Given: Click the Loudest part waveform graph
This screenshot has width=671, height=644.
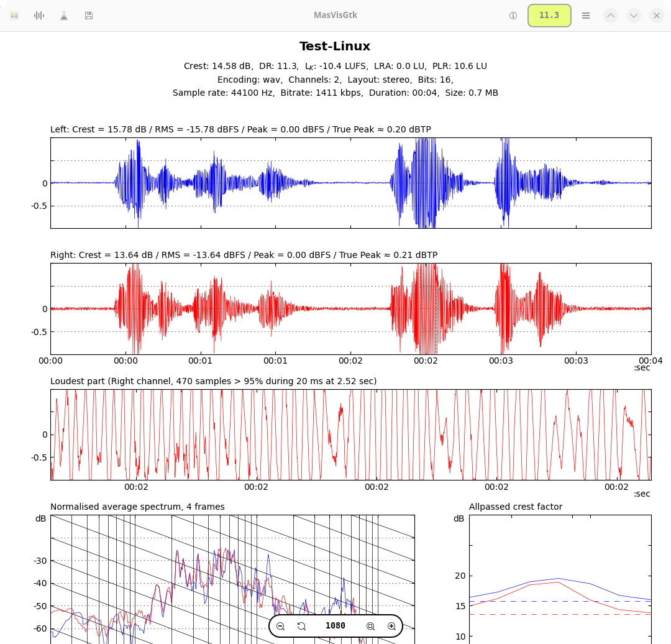Looking at the screenshot, I should coord(350,435).
